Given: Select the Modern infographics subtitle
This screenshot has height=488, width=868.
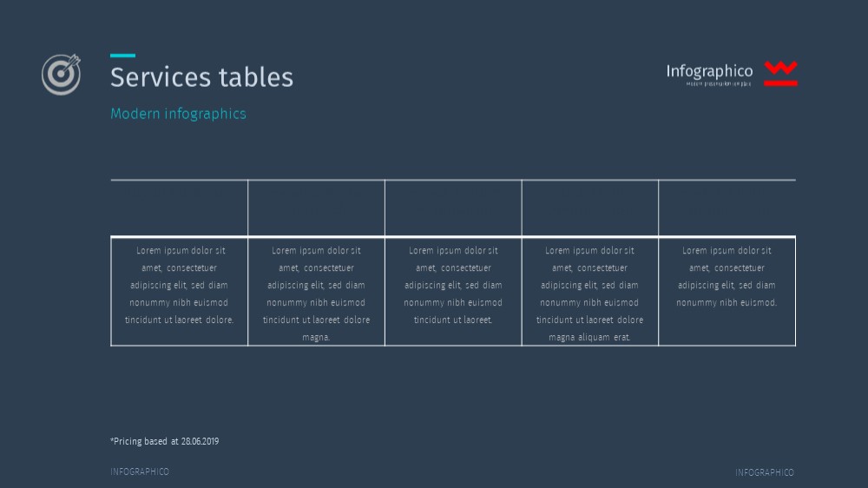Looking at the screenshot, I should 178,114.
